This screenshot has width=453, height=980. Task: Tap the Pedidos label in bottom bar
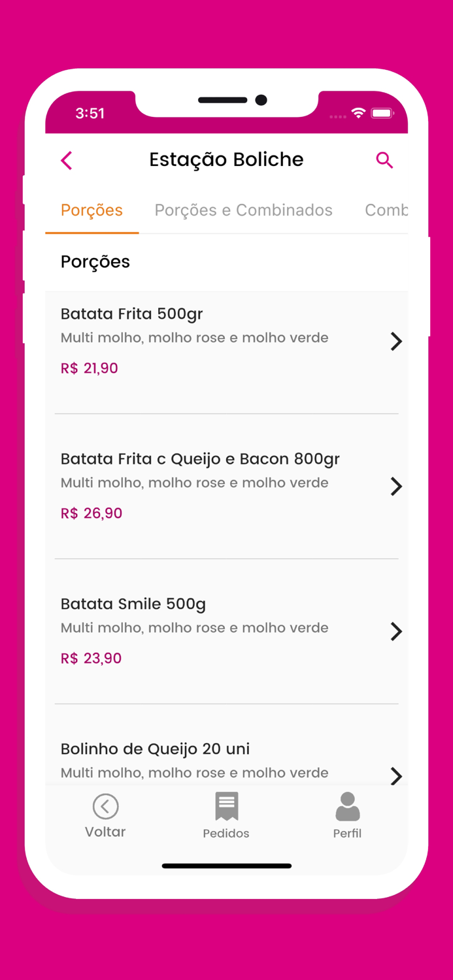226,833
